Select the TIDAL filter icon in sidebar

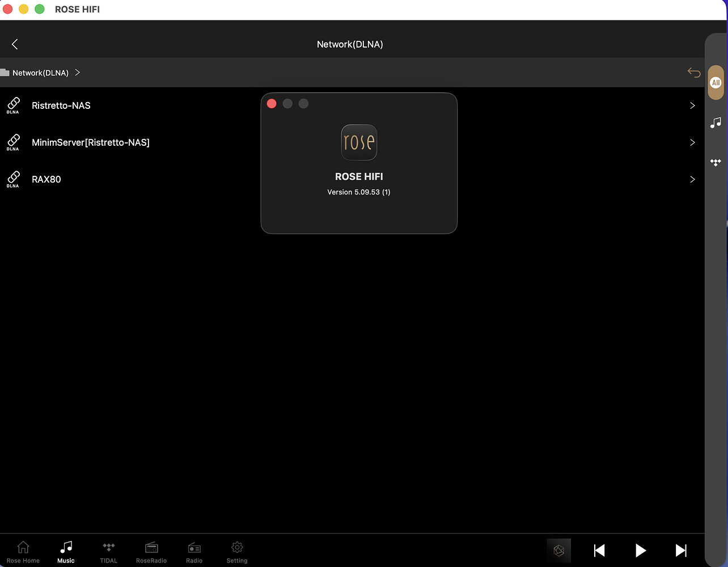(x=716, y=163)
